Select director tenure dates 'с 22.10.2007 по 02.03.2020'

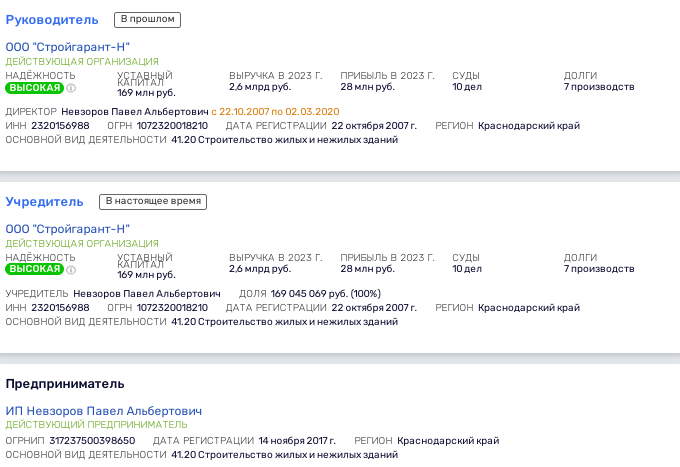[x=275, y=112]
